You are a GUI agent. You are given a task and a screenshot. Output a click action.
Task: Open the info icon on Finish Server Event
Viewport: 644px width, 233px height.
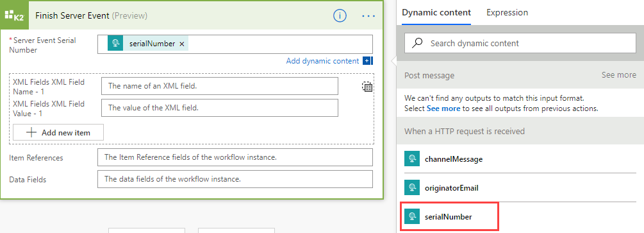(x=340, y=15)
